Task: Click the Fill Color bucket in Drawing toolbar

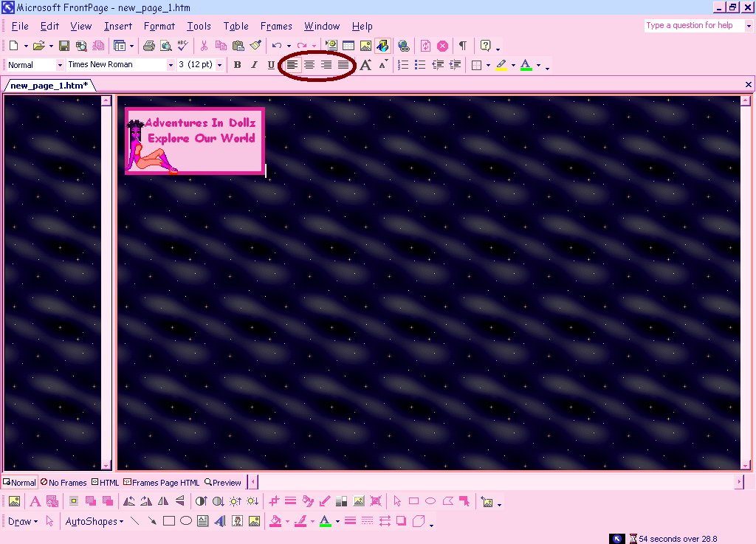Action: [x=275, y=521]
